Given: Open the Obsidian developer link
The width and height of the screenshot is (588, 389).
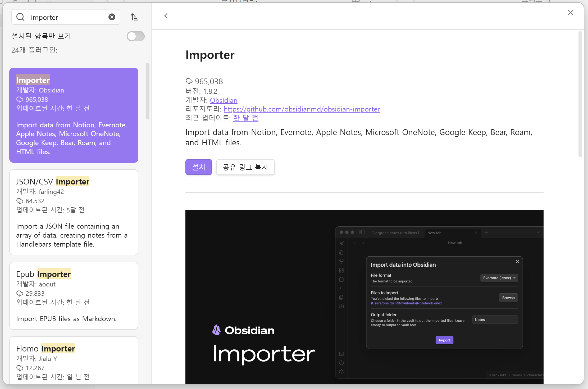Looking at the screenshot, I should coord(224,100).
